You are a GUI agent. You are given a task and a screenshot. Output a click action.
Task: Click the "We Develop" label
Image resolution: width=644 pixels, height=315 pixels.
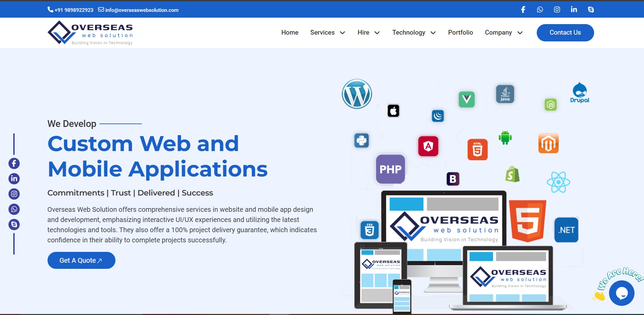click(72, 124)
